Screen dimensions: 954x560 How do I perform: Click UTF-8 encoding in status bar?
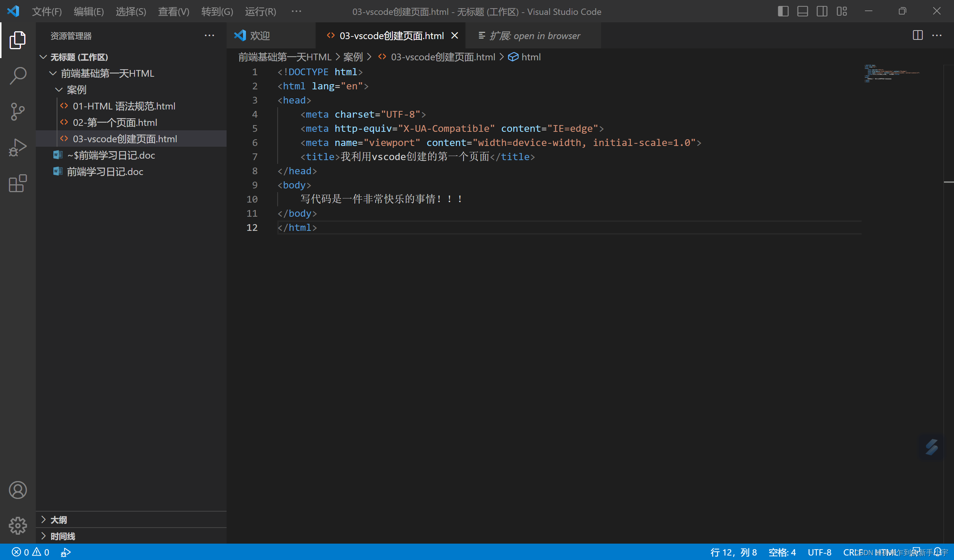coord(819,552)
